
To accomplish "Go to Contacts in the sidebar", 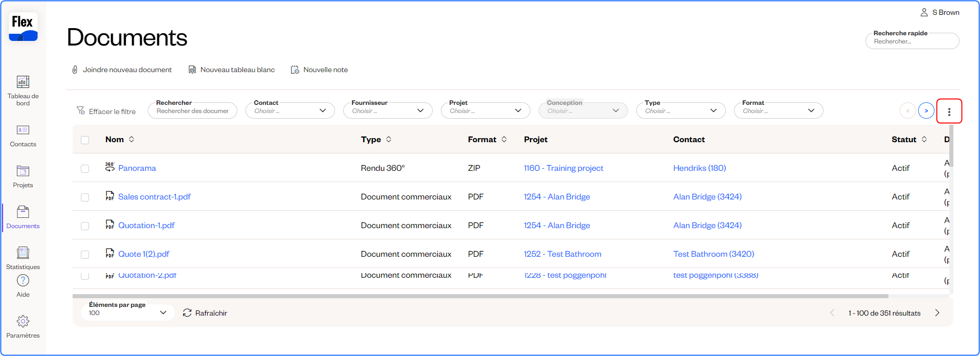I will [x=23, y=130].
